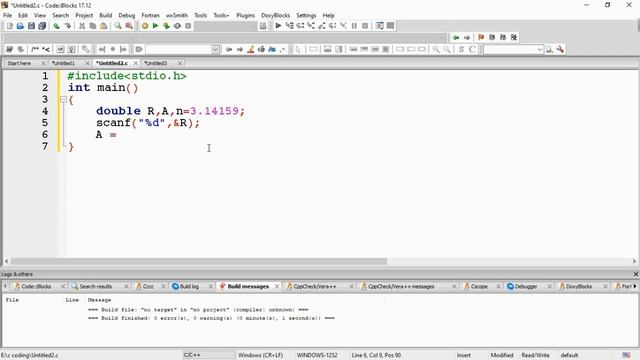Click the highlighter marker icon
This screenshot has height=360, width=640.
(x=251, y=49)
